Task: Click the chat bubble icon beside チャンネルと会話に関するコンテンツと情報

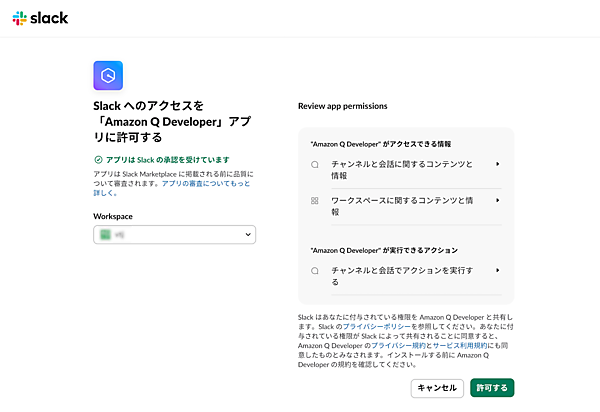Action: click(x=314, y=163)
